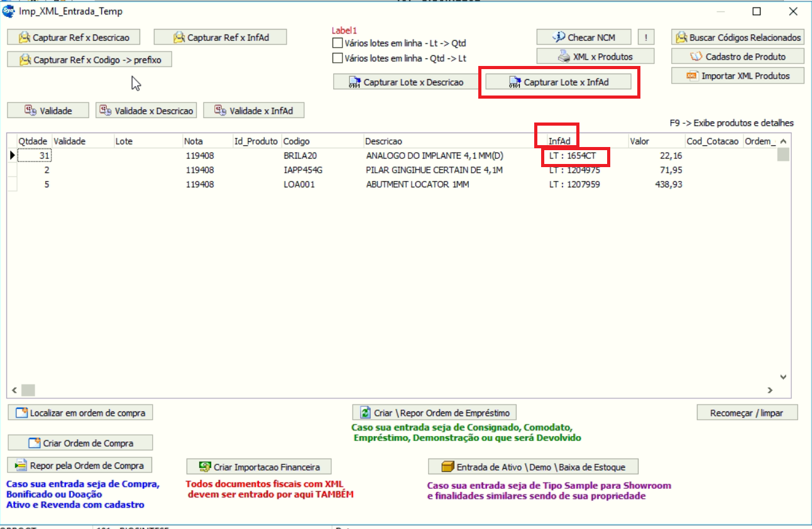This screenshot has width=812, height=529.
Task: Click Recomeçar / limpar button
Action: 747,413
